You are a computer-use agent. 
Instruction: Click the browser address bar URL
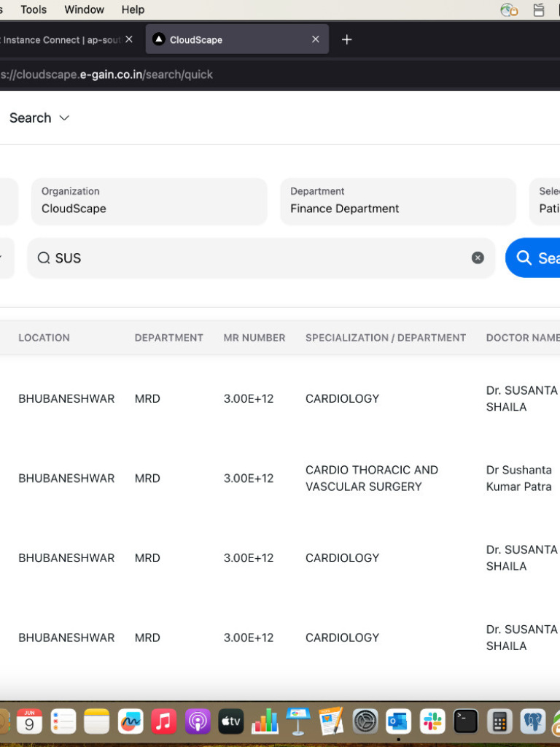[106, 74]
